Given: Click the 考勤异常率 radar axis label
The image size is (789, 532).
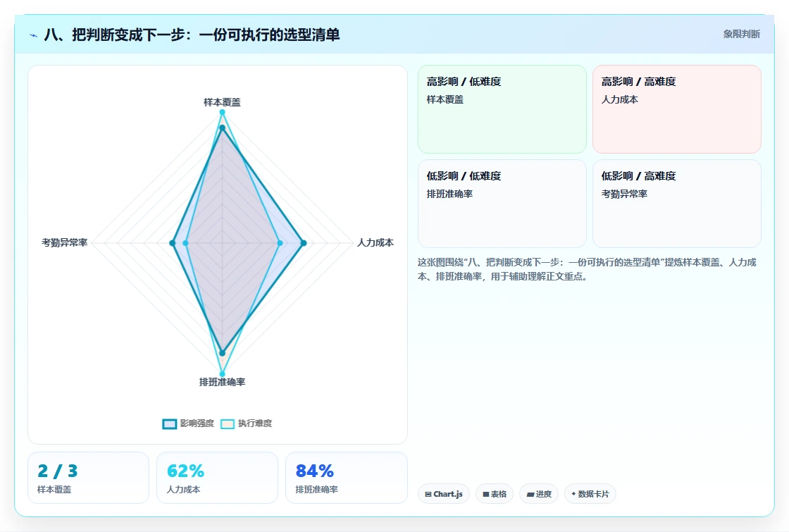Looking at the screenshot, I should click(64, 242).
